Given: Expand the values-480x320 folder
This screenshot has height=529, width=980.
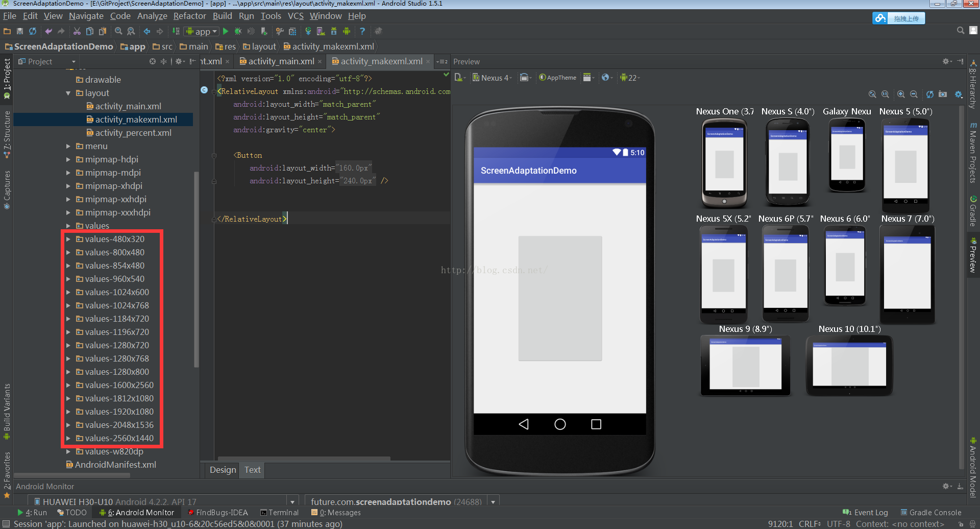Looking at the screenshot, I should 68,239.
